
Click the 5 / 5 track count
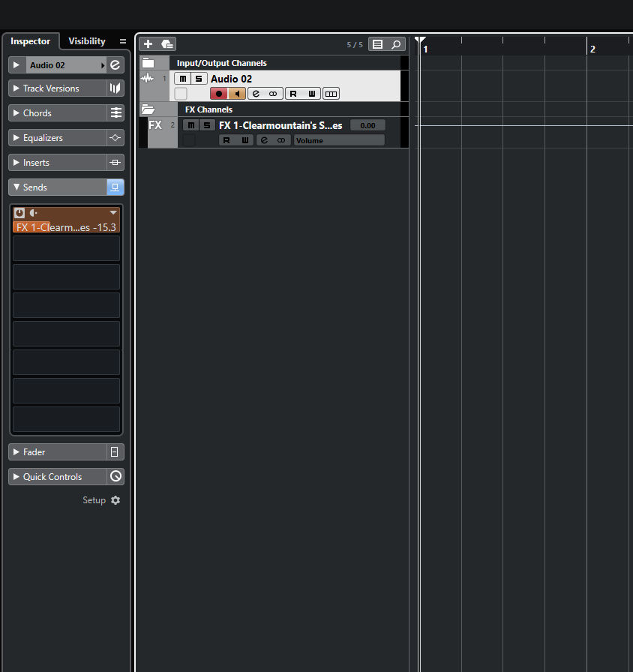coord(355,44)
